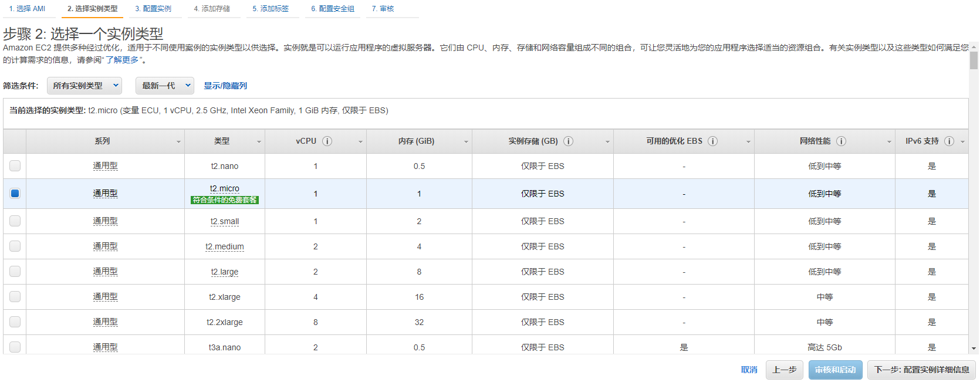This screenshot has height=389, width=980.
Task: Click the scrollbar down arrow
Action: pos(974,349)
